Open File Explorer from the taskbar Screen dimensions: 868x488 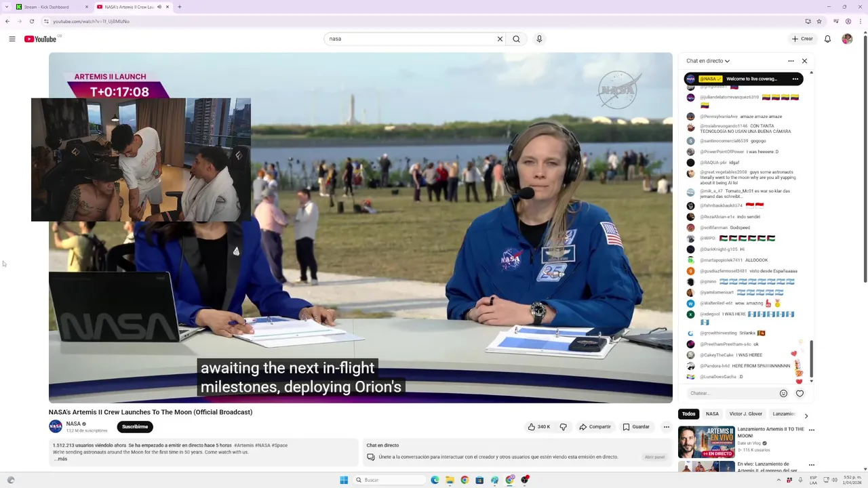(x=450, y=480)
